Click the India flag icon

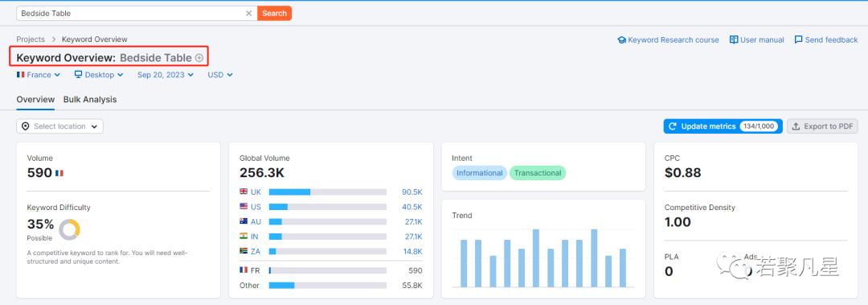[244, 236]
